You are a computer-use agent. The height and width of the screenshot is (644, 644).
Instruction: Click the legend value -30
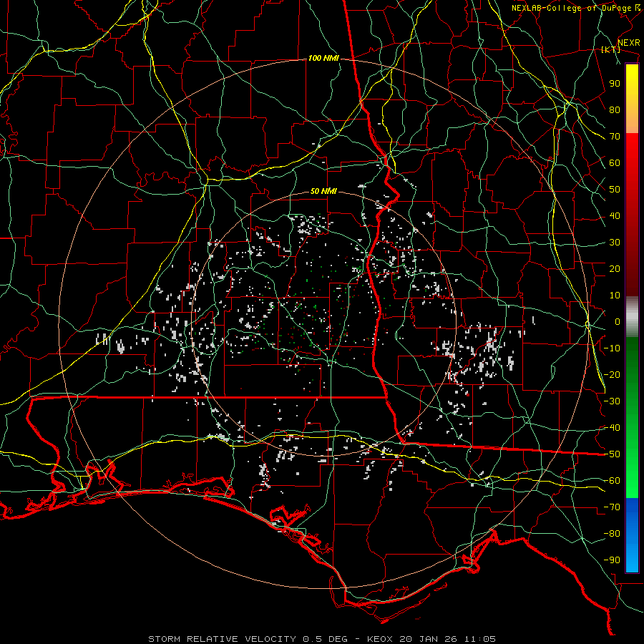pyautogui.click(x=612, y=401)
